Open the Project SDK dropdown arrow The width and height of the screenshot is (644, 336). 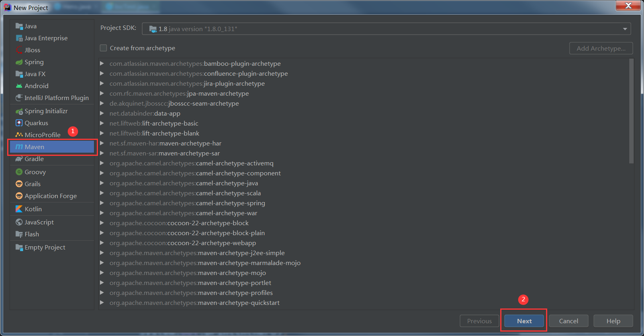point(625,29)
